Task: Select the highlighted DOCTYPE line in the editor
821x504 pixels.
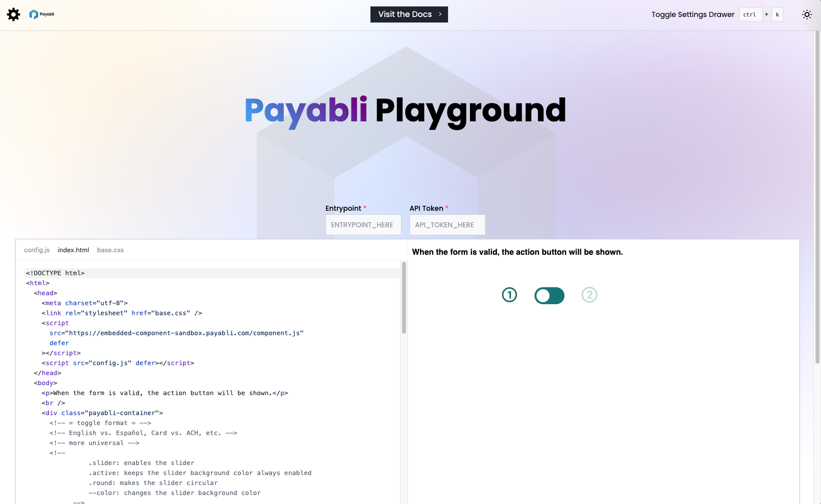Action: coord(55,273)
